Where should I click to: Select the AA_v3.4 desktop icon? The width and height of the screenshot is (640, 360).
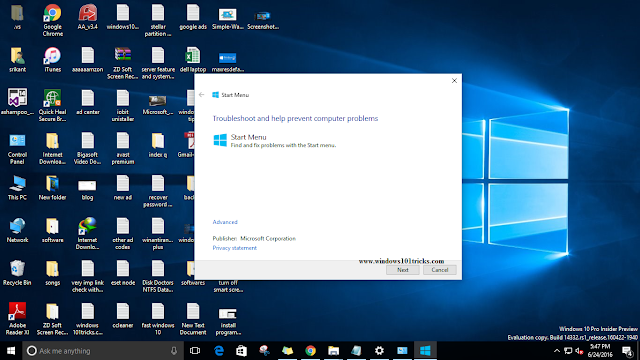(x=88, y=17)
